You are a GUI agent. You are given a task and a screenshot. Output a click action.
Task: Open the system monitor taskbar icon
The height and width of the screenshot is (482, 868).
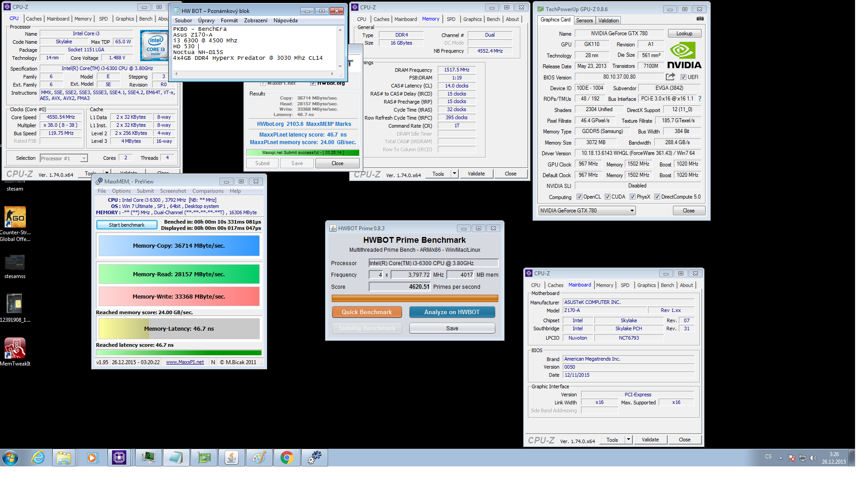tap(148, 458)
